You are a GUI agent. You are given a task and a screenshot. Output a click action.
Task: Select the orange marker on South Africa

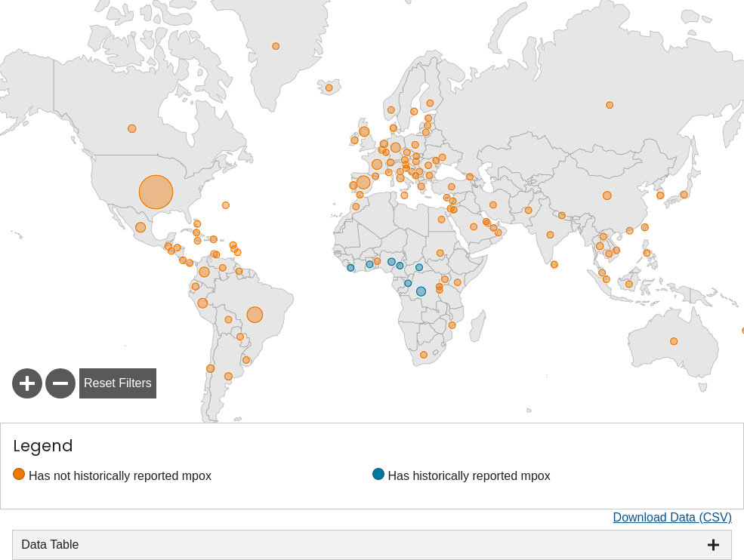click(424, 355)
